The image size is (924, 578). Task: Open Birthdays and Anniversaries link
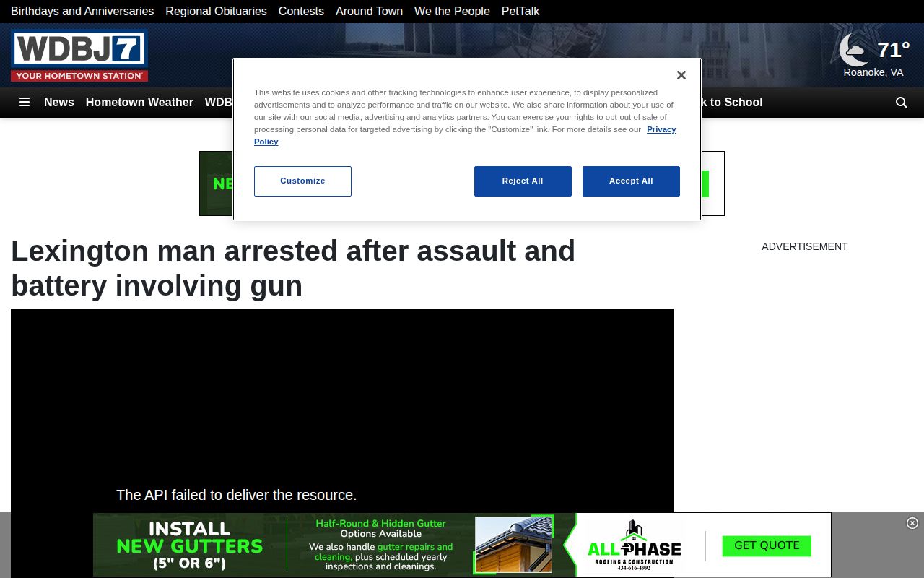(x=82, y=12)
